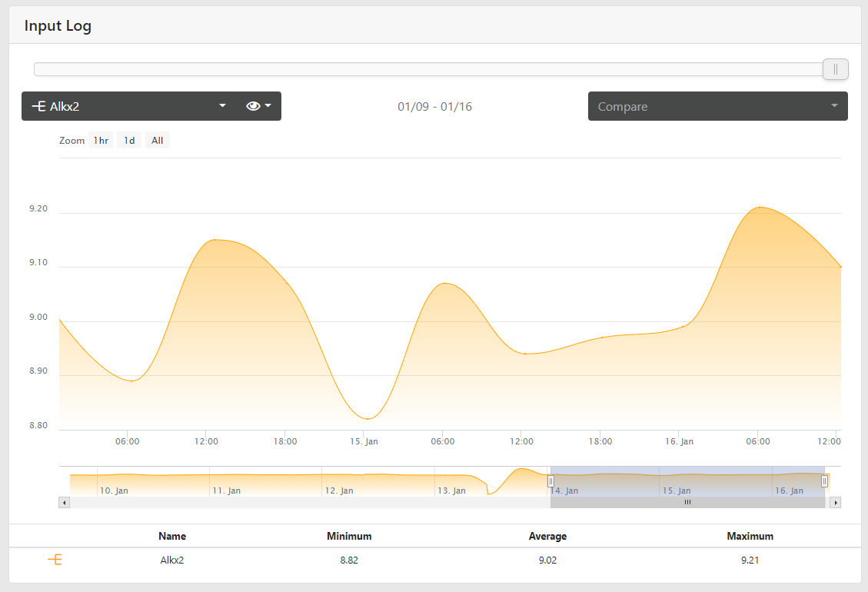The image size is (868, 592).
Task: Toggle the eye visibility dropdown
Action: (258, 106)
